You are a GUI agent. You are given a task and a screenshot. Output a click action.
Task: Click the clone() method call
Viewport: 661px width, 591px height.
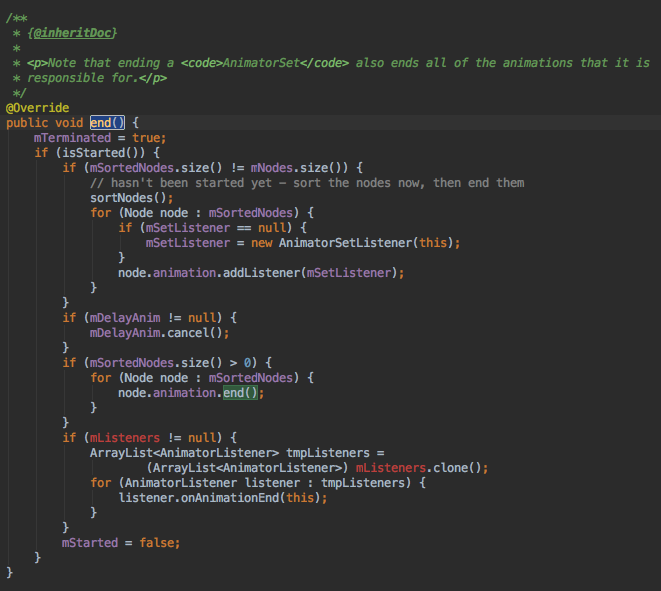click(457, 468)
